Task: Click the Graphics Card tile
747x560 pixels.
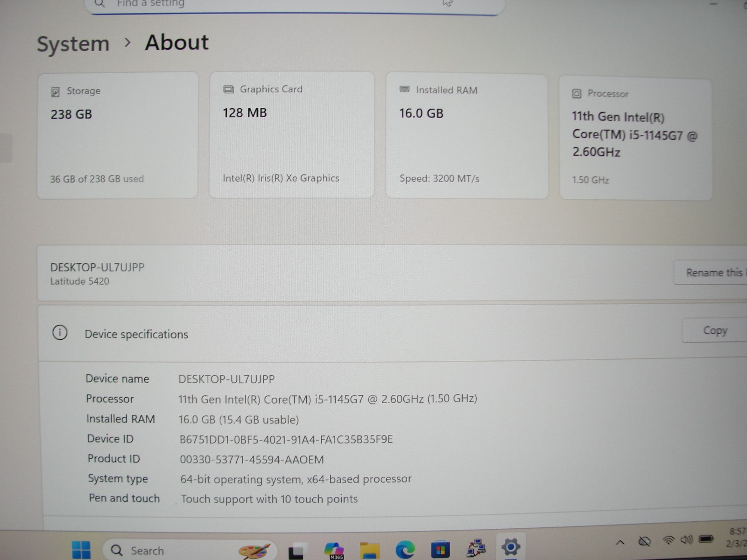Action: 292,135
